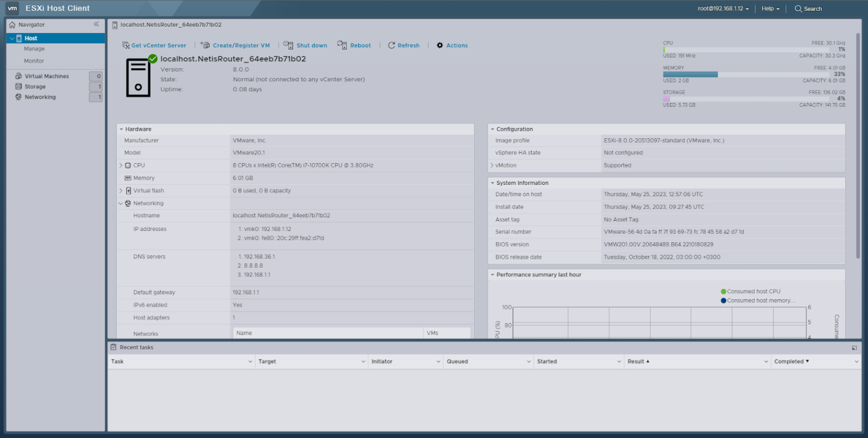
Task: Click the host tab icon beside localhost.NetisRouter title
Action: 115,25
